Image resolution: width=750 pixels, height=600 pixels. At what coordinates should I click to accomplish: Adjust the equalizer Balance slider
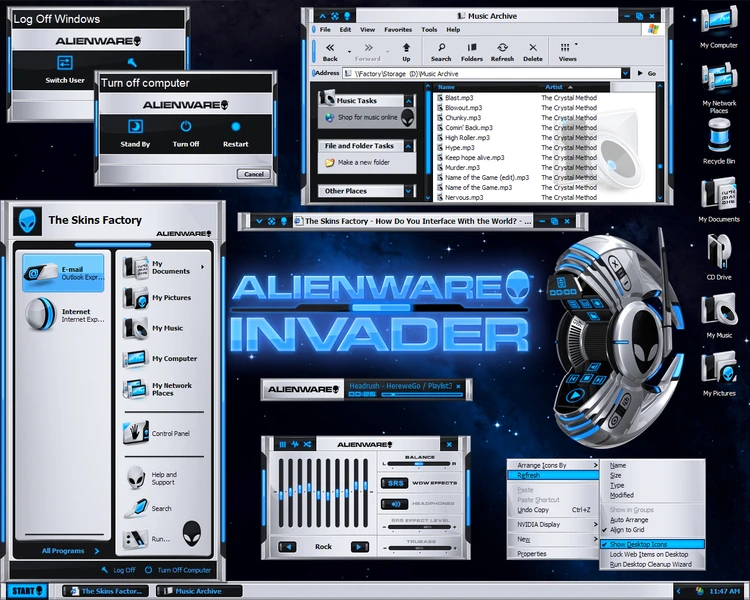coord(419,464)
